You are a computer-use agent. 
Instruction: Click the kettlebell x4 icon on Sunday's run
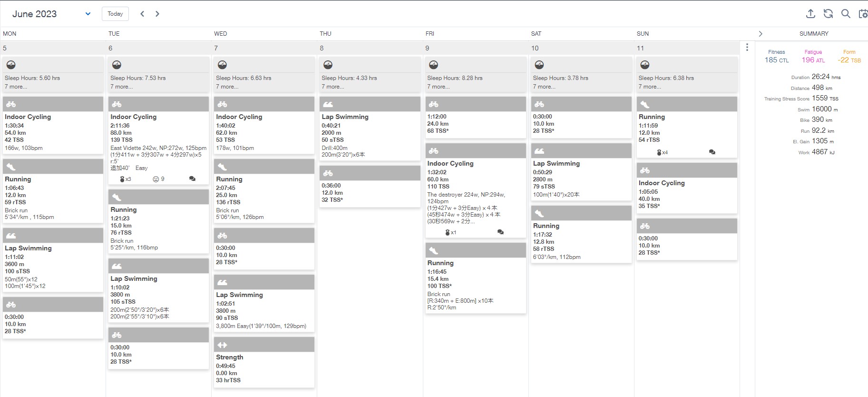tap(662, 152)
